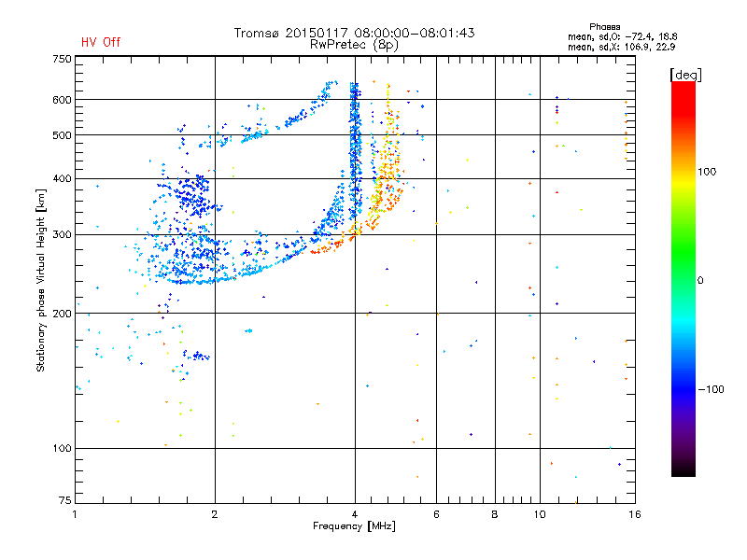Click the 'mean, sd,O: -72.4, 18.8' line

coord(622,36)
